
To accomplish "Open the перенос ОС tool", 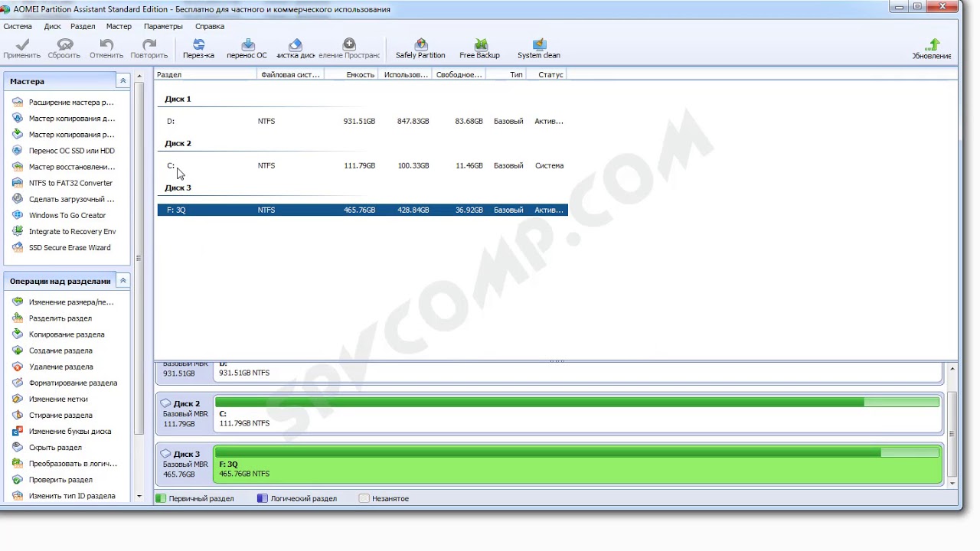I will (247, 48).
